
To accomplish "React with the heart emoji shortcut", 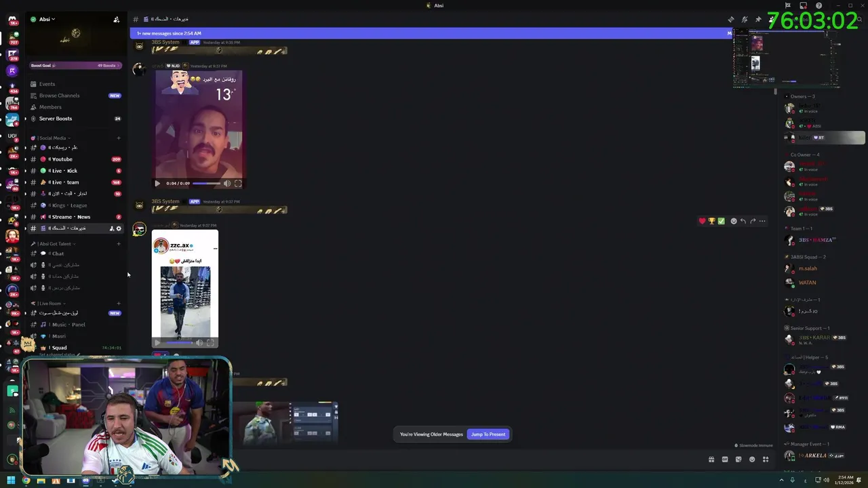I will [702, 221].
